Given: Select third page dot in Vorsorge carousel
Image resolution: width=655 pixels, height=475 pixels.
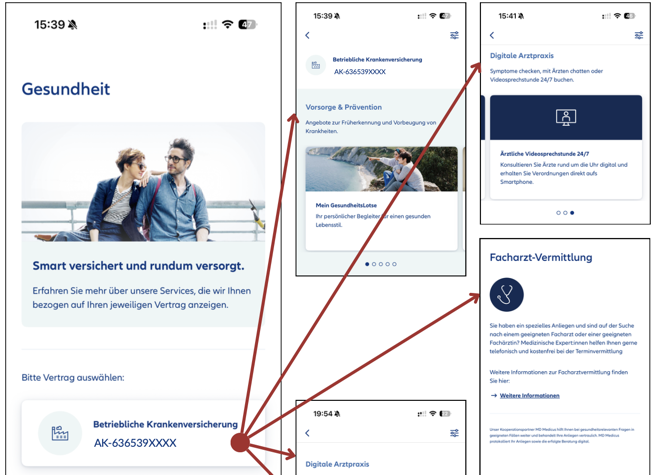Looking at the screenshot, I should (x=381, y=264).
